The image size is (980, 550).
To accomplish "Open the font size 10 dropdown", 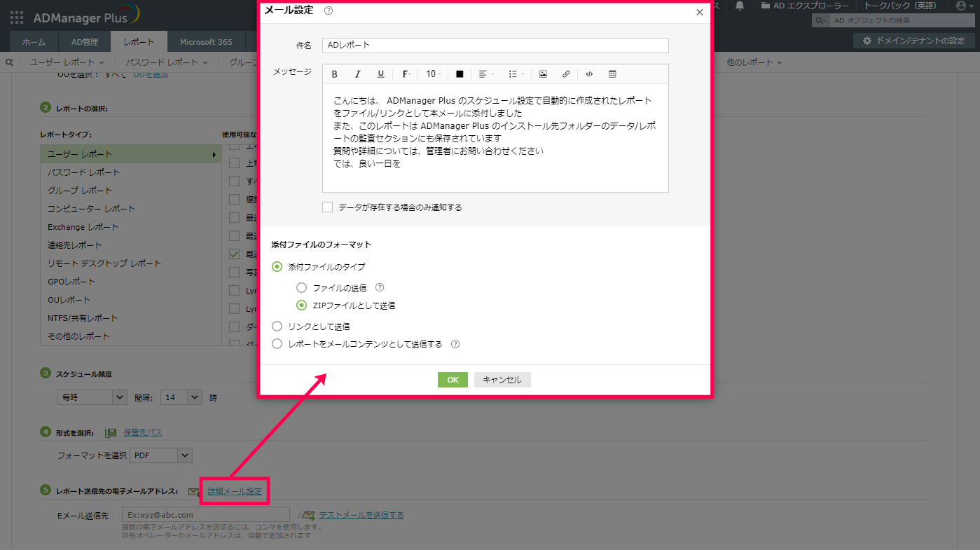I will point(434,74).
